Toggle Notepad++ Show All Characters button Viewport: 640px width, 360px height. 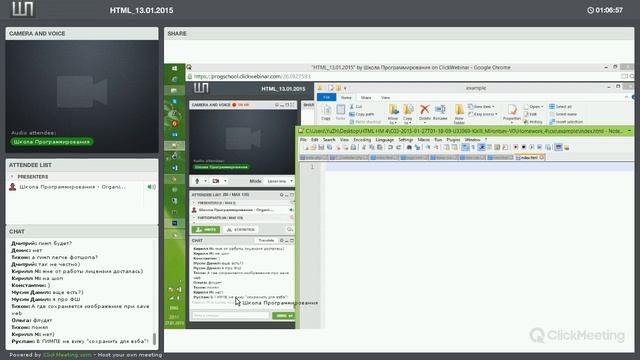(473, 147)
